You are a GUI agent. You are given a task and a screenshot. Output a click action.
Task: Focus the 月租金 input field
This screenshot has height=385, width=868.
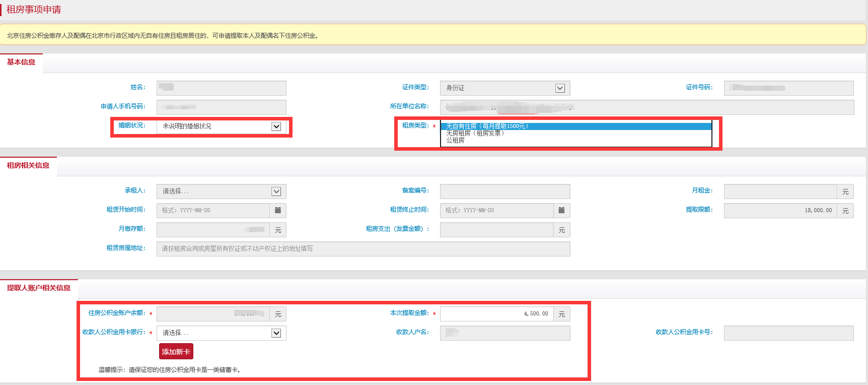[x=780, y=191]
